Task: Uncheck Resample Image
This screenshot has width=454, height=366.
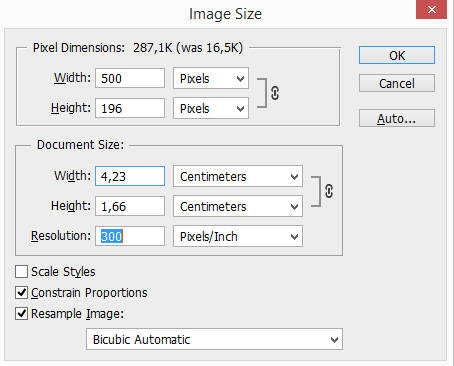Action: pos(21,314)
